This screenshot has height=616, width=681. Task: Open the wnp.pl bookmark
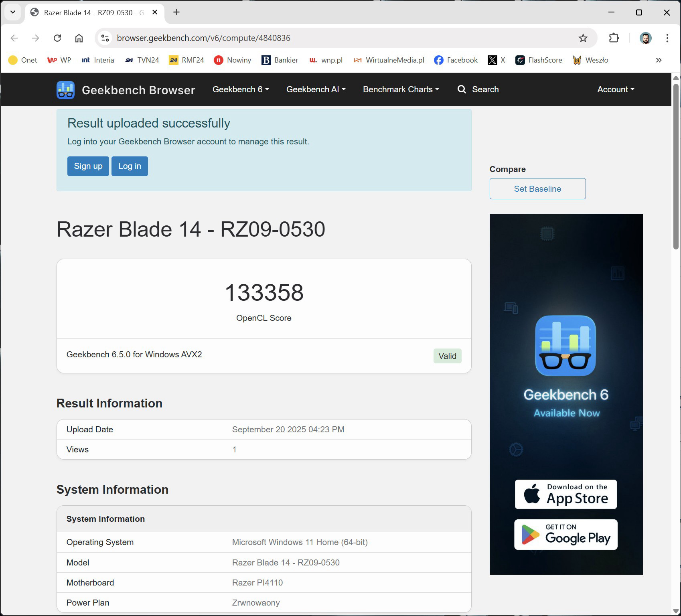(326, 60)
